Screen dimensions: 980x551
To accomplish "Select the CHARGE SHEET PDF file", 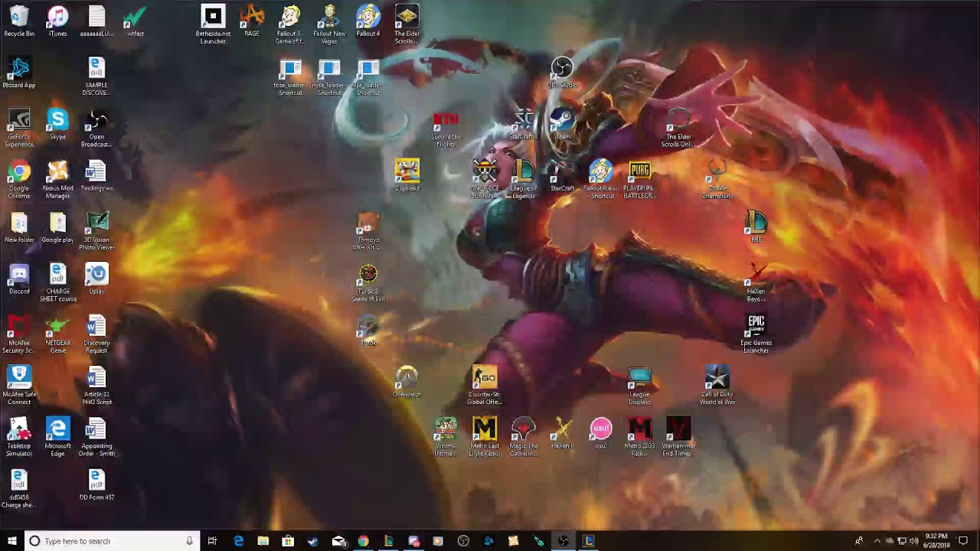I will point(57,282).
